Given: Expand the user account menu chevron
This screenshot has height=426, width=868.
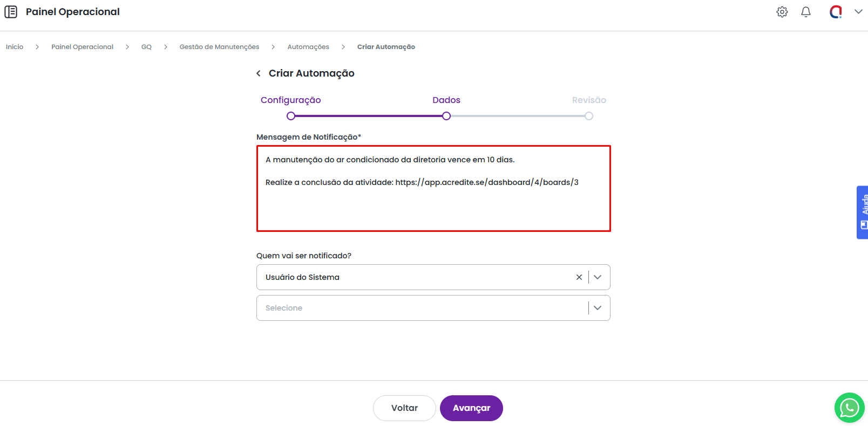Looking at the screenshot, I should [x=858, y=12].
